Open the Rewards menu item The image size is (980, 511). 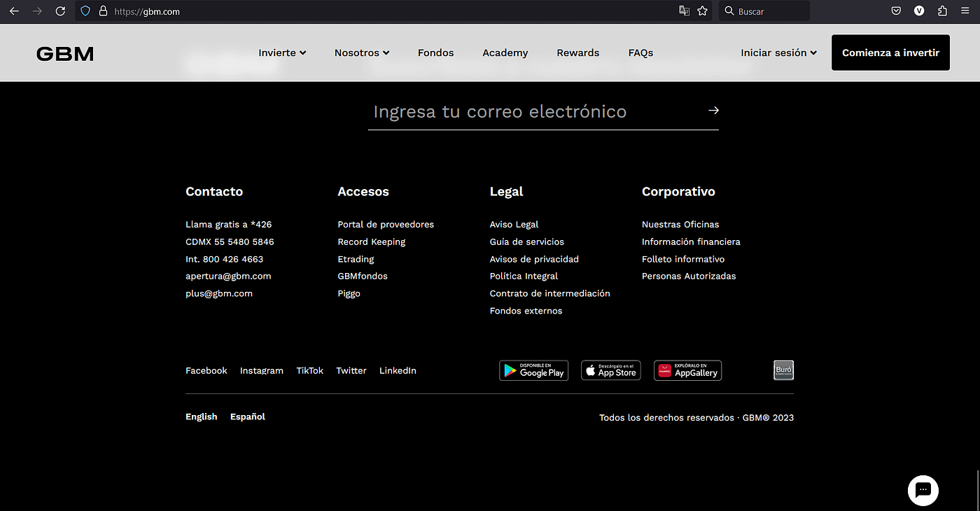[577, 52]
